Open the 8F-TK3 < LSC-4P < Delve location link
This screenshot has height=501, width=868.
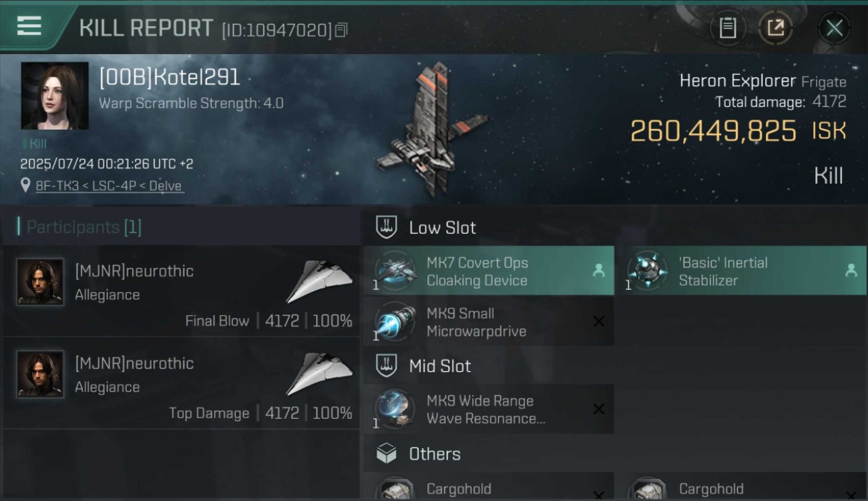[x=109, y=186]
